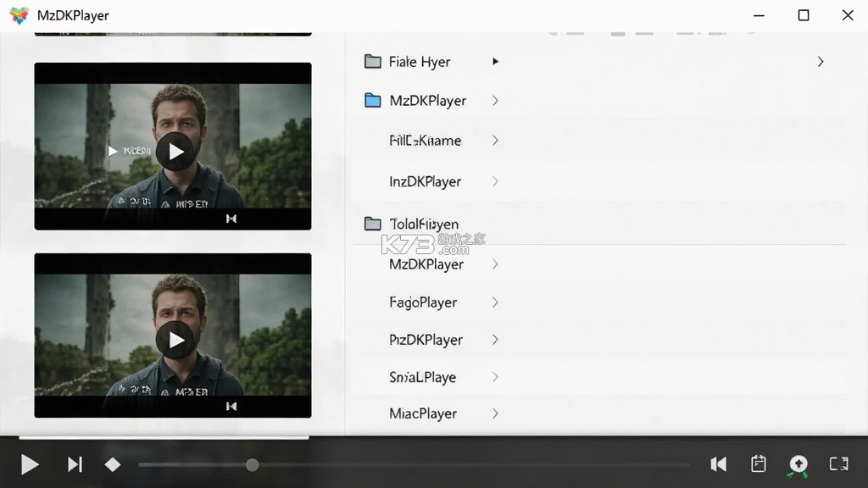This screenshot has width=868, height=488.
Task: Click the circular upload icon in bottom bar
Action: [798, 465]
